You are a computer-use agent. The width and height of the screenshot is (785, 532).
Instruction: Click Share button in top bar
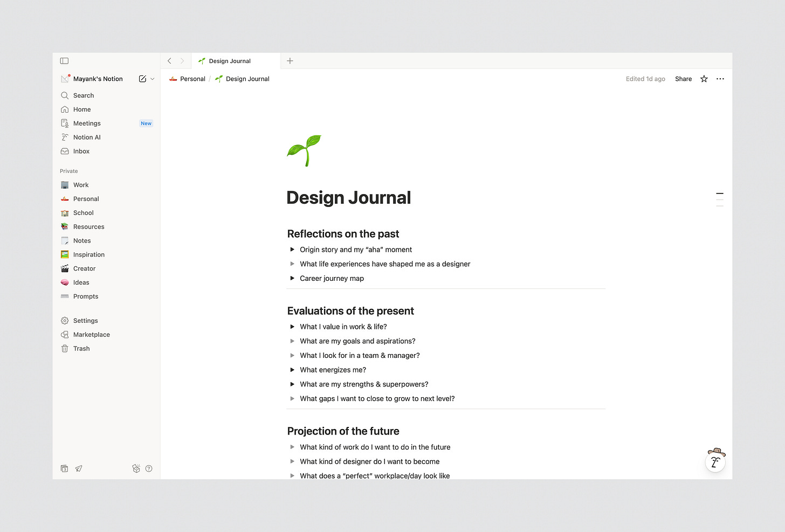[683, 79]
